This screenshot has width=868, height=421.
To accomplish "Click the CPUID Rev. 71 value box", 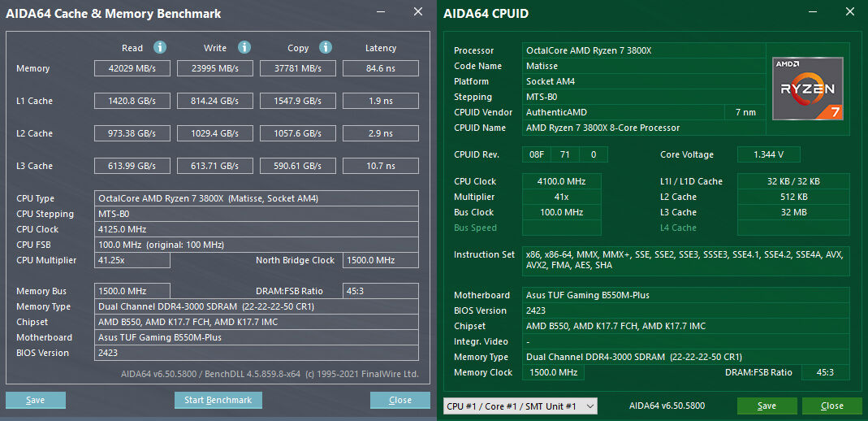I will 565,154.
